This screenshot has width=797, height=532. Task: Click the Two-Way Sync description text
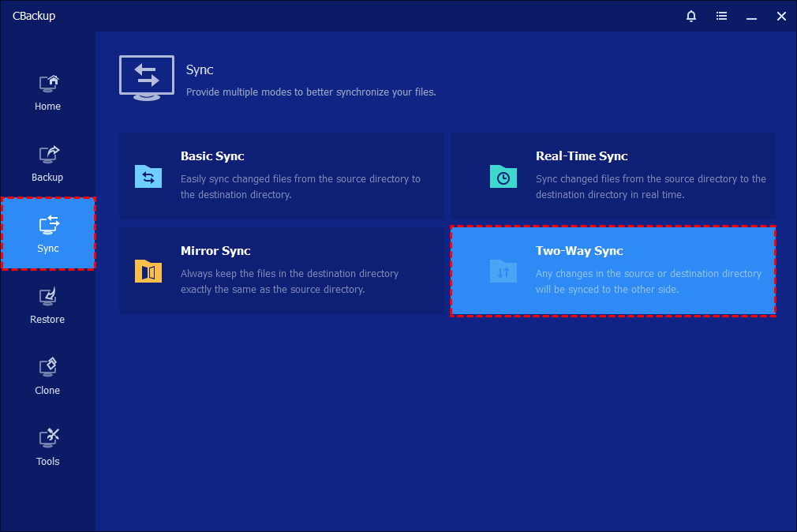coord(648,282)
